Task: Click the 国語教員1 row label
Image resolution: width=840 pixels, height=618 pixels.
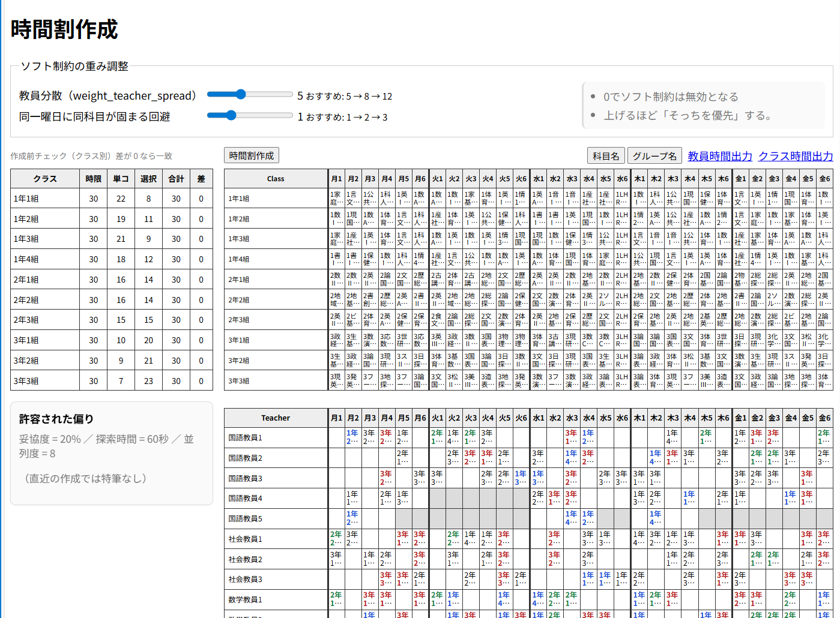Action: (245, 438)
